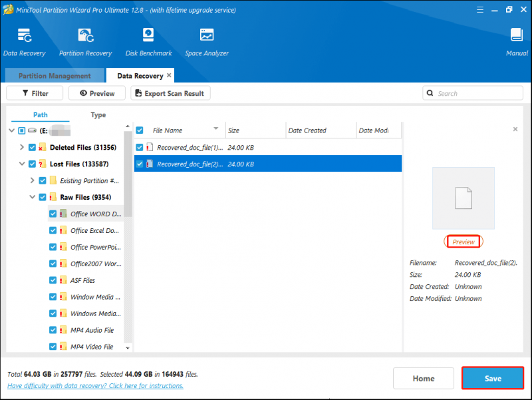Open the hamburger menu in title bar
This screenshot has height=400, width=532.
point(479,10)
